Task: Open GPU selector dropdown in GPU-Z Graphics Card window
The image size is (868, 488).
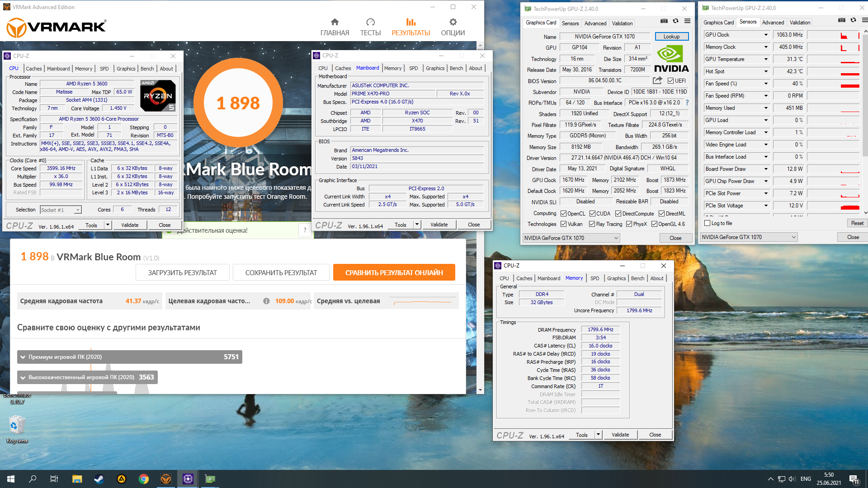Action: pos(571,238)
